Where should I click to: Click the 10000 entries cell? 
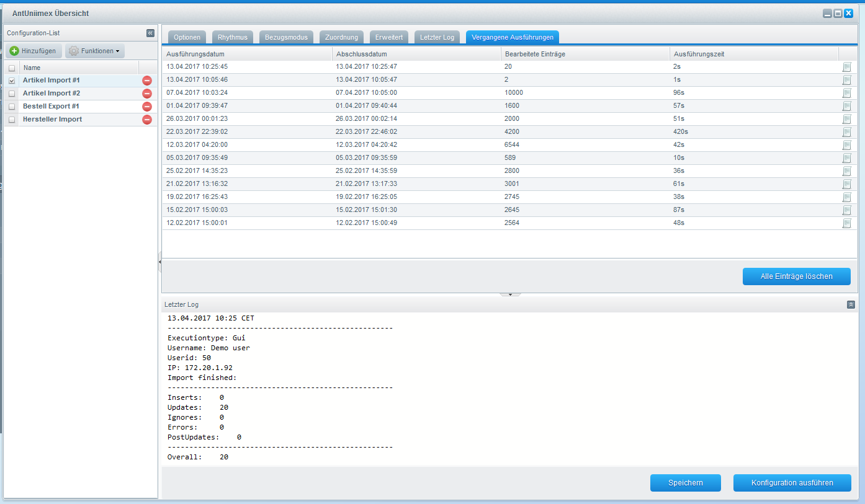585,93
